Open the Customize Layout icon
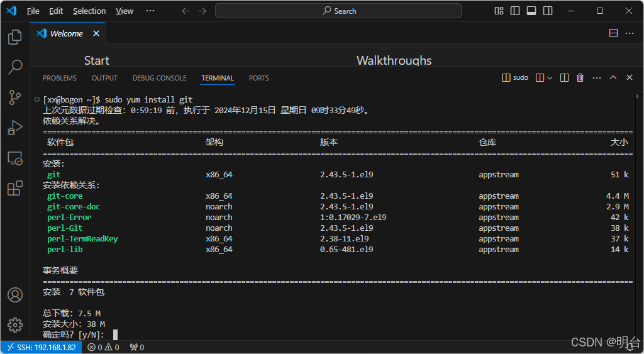This screenshot has width=644, height=354. [499, 11]
